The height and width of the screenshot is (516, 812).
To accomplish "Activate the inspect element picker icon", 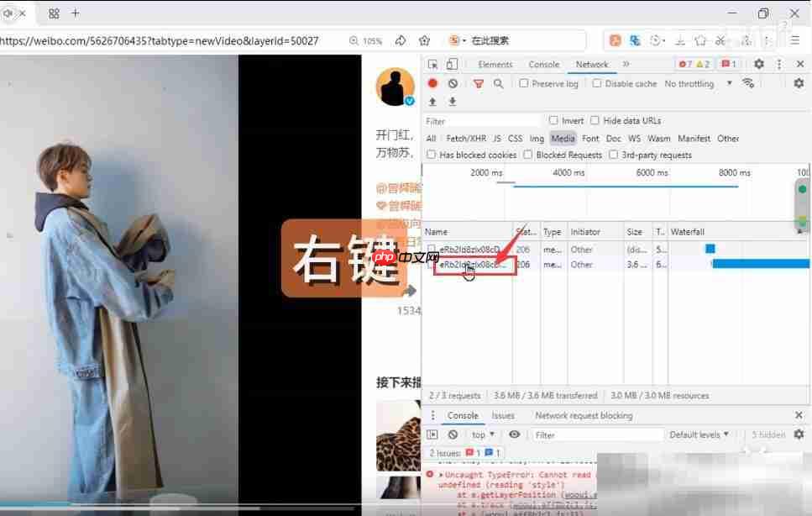I will (x=433, y=64).
